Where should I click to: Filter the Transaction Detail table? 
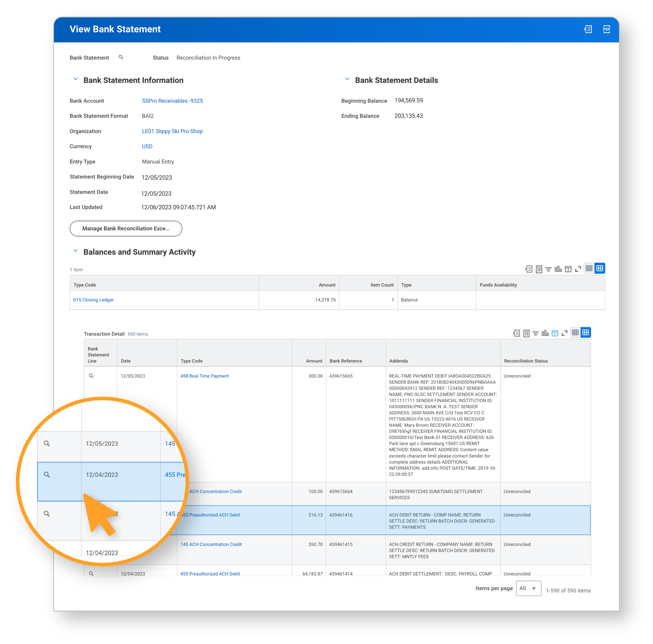[x=536, y=333]
